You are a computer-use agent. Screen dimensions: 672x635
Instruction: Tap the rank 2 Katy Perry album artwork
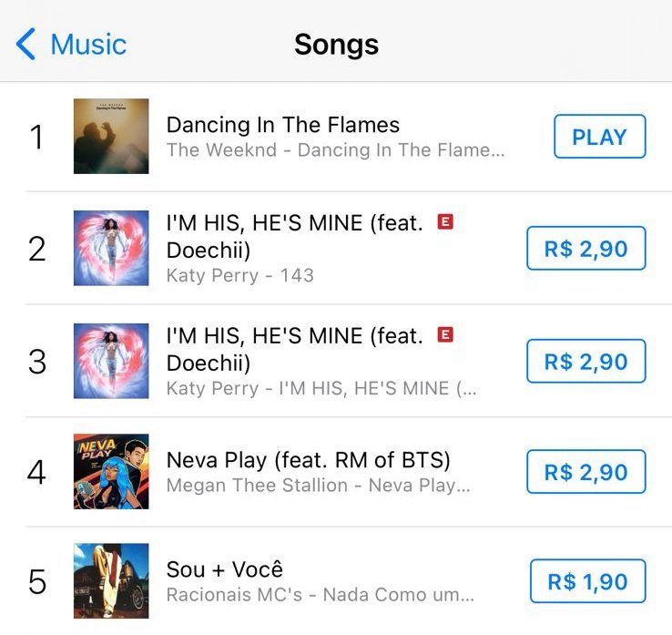(x=111, y=248)
